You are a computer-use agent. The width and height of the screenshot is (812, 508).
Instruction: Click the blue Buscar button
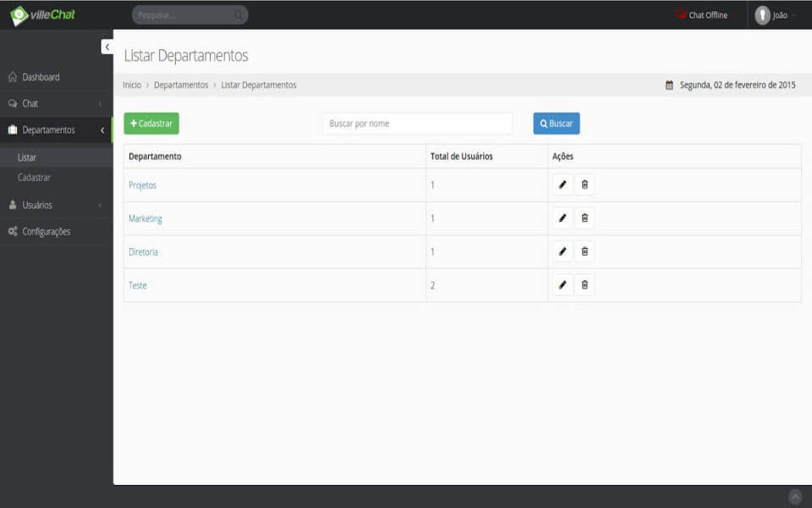coord(557,124)
